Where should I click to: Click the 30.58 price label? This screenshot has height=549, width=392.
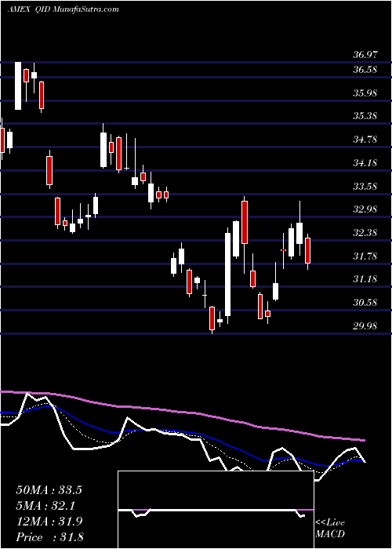pos(365,303)
